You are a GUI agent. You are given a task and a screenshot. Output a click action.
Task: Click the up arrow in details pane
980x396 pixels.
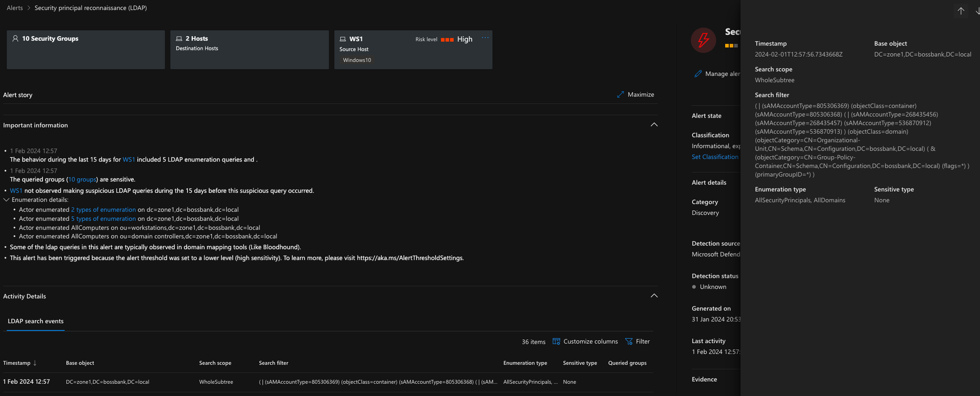point(961,11)
